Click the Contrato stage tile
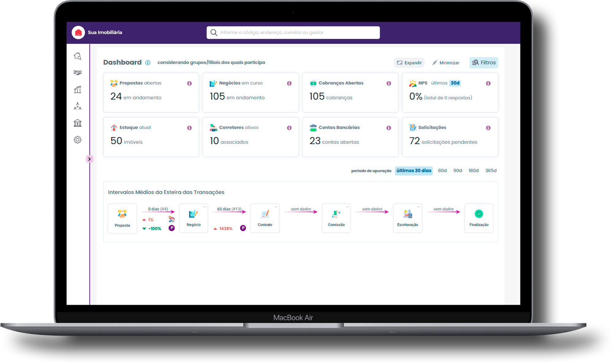This screenshot has width=613, height=364. click(x=265, y=218)
